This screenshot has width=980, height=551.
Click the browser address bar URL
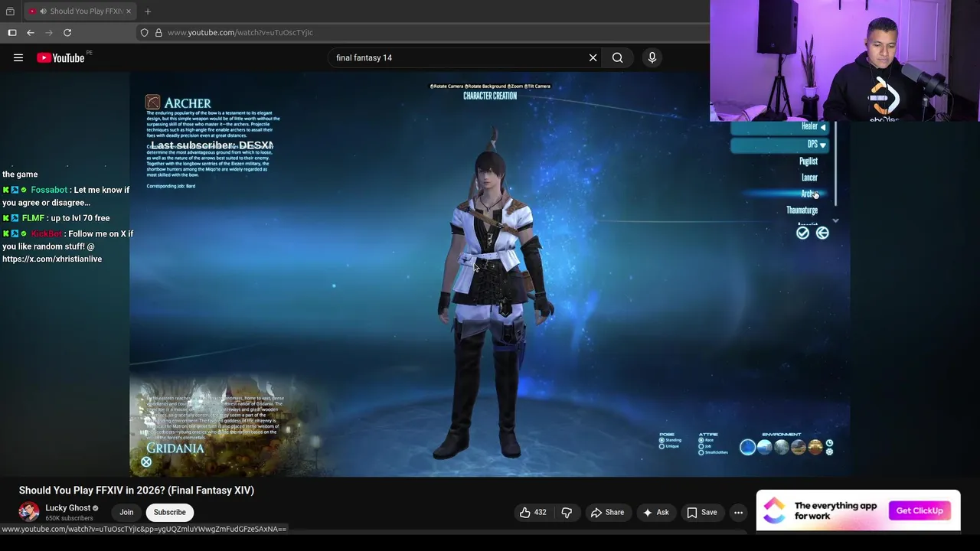[240, 32]
